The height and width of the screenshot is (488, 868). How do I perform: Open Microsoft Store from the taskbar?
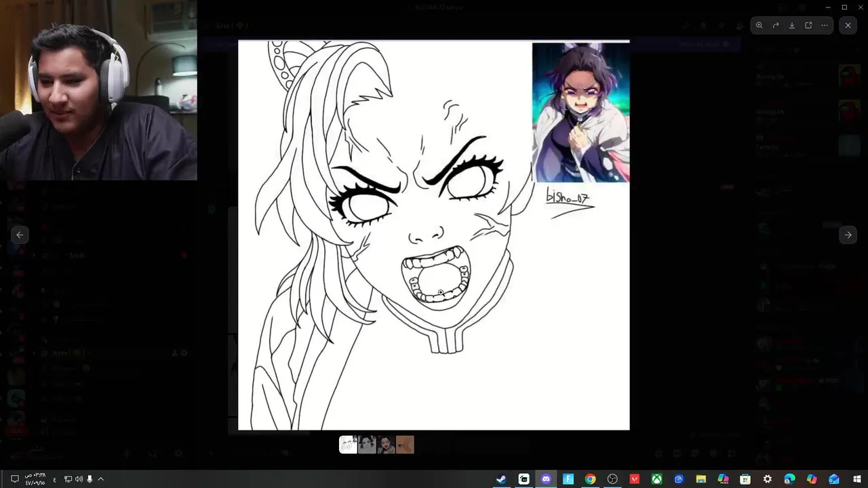tap(745, 479)
